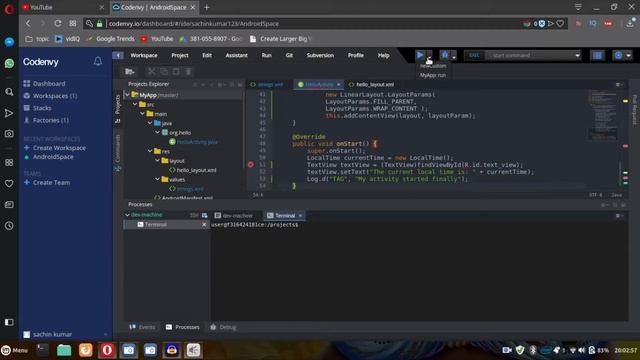Click the vertical Projects side tab
The width and height of the screenshot is (640, 360).
point(118,109)
